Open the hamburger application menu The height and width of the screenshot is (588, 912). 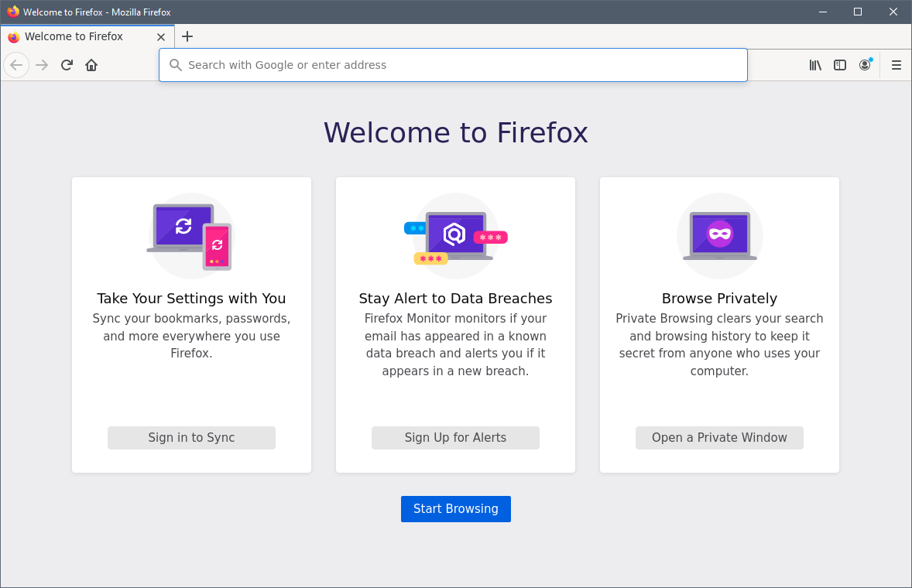(x=897, y=65)
